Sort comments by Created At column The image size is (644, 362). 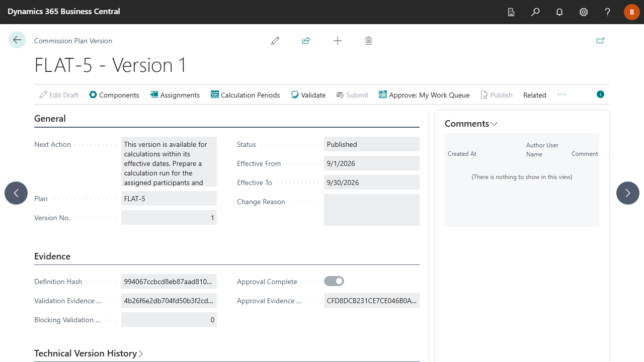click(462, 154)
